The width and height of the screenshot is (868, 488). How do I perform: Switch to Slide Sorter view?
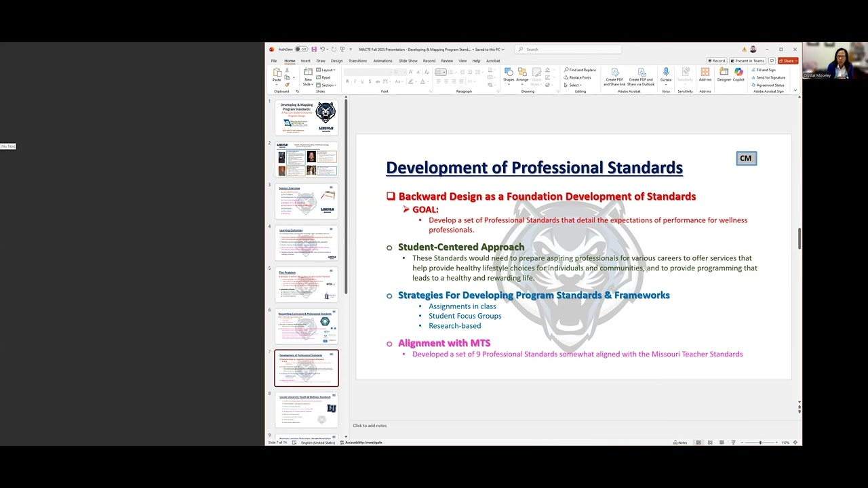coord(710,443)
